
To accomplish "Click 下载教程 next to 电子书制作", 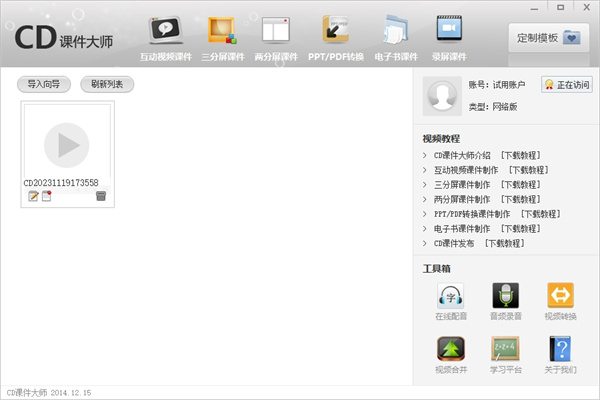I will (x=520, y=229).
